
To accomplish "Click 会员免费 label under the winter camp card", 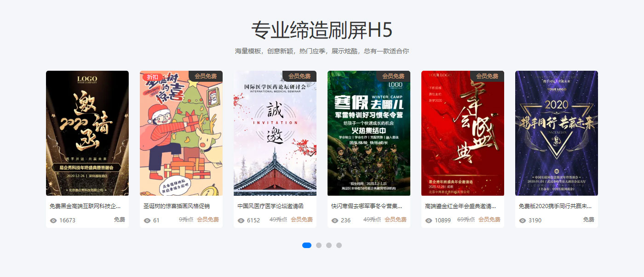I will tap(396, 220).
